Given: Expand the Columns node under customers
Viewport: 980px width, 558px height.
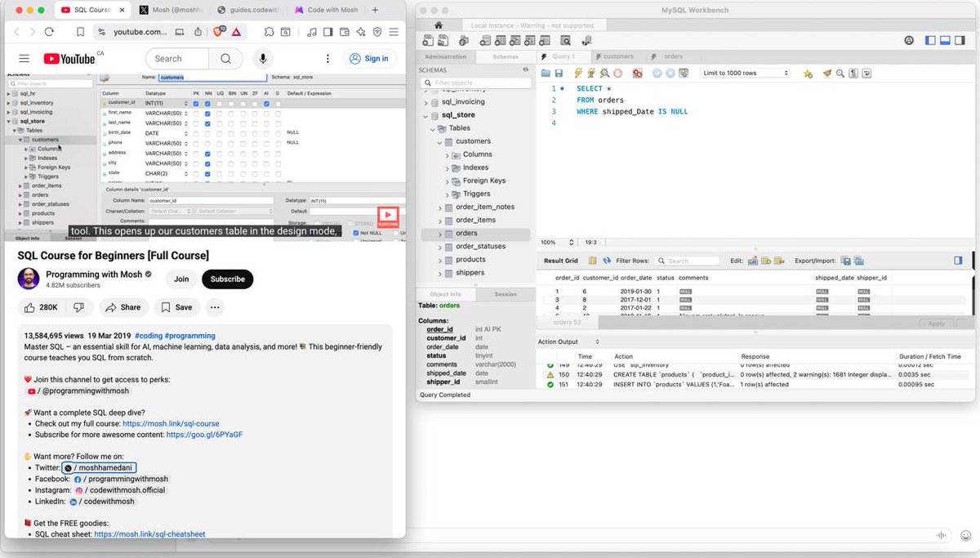Looking at the screenshot, I should (x=448, y=154).
